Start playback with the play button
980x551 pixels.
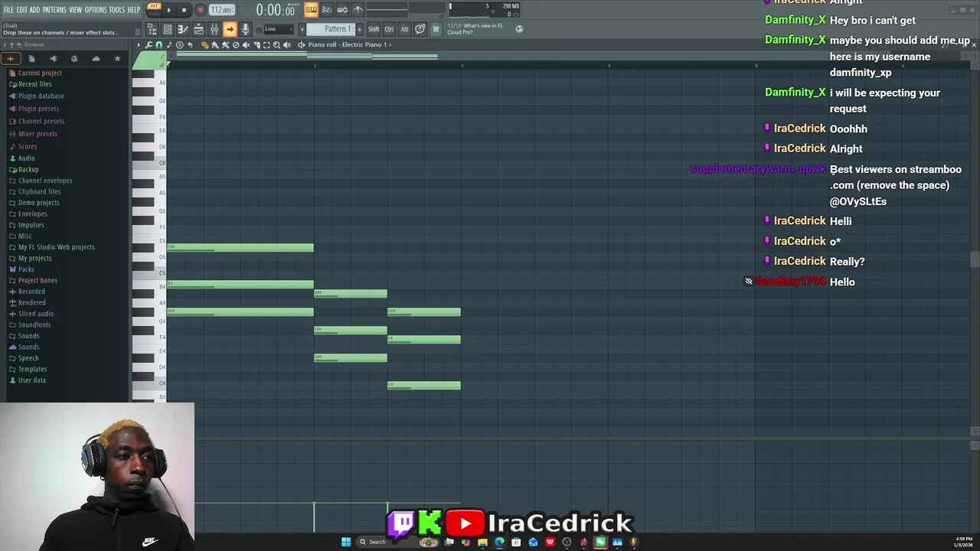(x=169, y=10)
